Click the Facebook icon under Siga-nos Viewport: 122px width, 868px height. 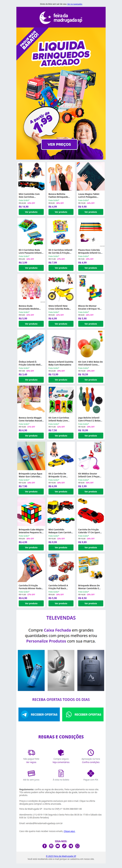click(x=45, y=846)
